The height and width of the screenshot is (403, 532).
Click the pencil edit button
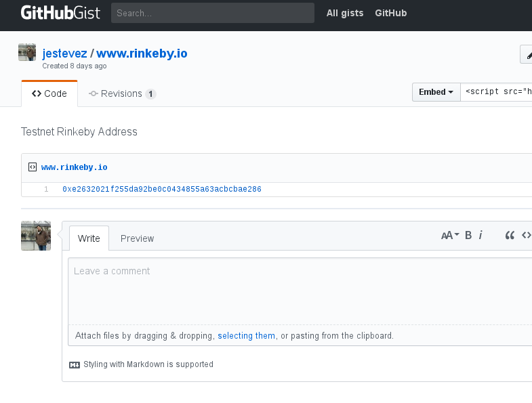click(527, 54)
